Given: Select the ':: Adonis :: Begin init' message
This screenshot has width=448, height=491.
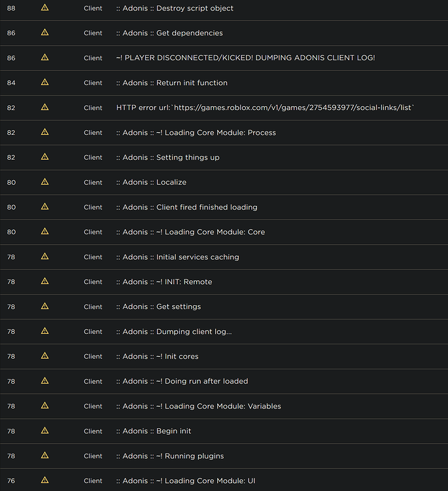Looking at the screenshot, I should tap(154, 431).
